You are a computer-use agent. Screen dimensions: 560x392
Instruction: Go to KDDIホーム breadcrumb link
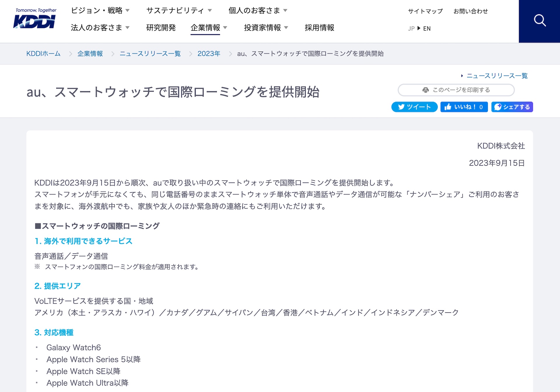(x=43, y=54)
